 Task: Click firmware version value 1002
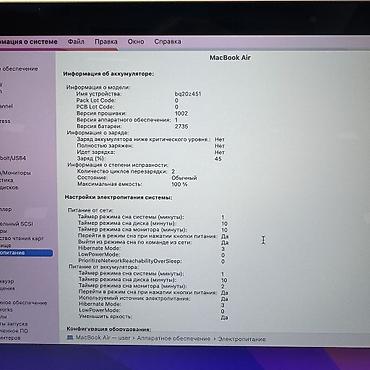pyautogui.click(x=181, y=113)
